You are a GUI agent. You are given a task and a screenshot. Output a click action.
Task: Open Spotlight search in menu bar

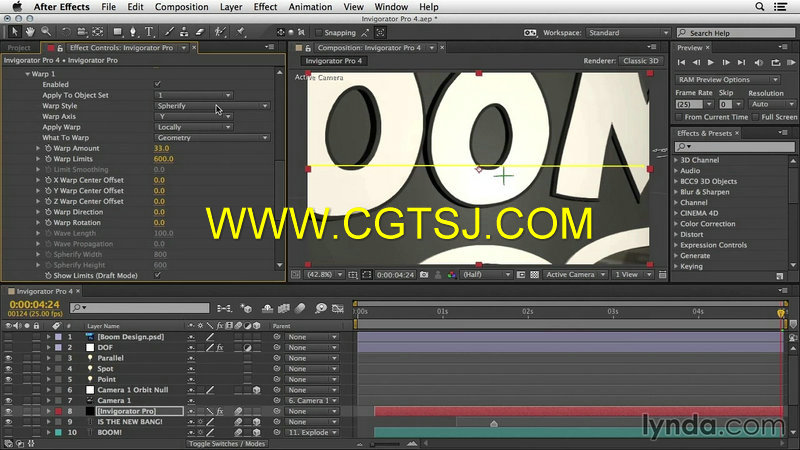click(760, 7)
